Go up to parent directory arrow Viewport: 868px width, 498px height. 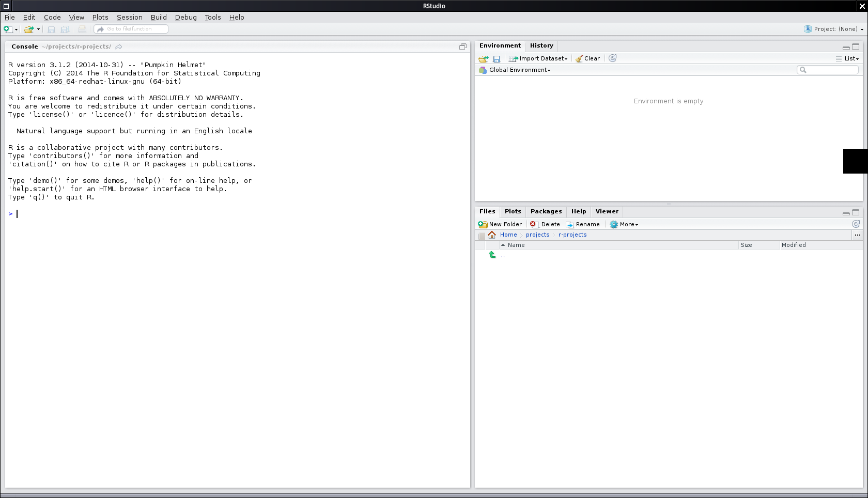click(492, 255)
